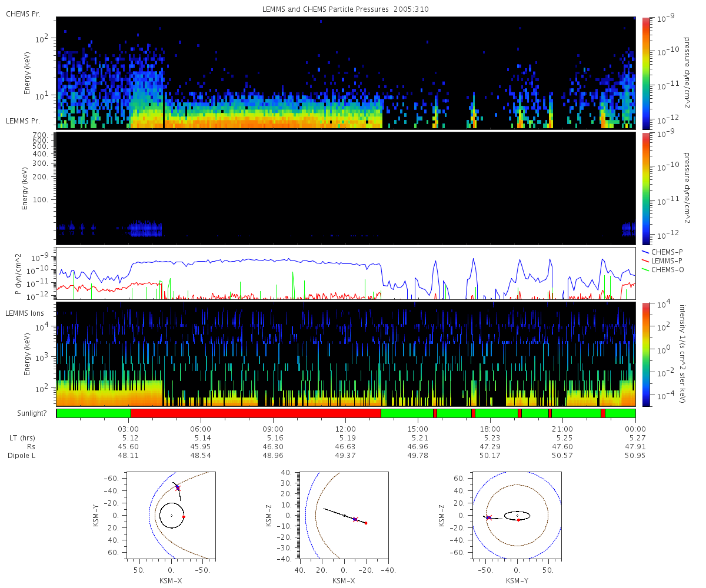Click the LEMMS pressure color bar
Image resolution: width=706 pixels, height=588 pixels.
pyautogui.click(x=645, y=188)
